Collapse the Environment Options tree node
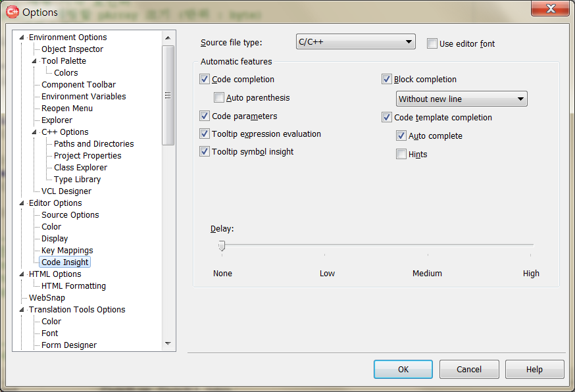The image size is (575, 392). [x=22, y=37]
